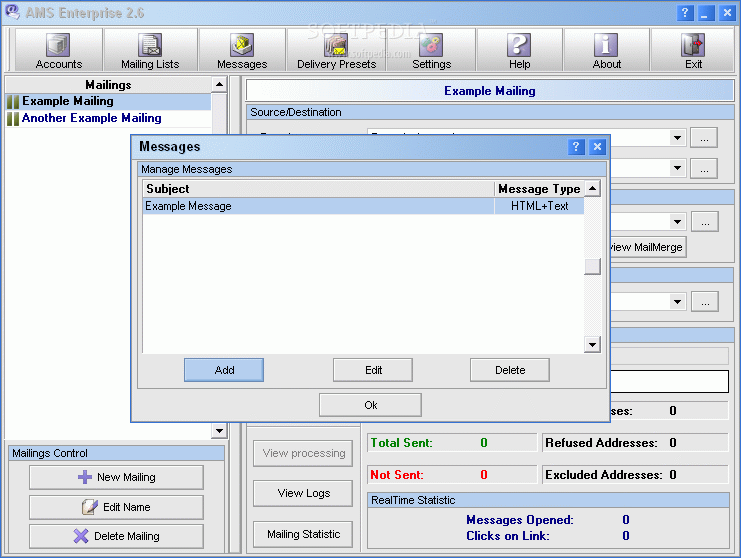Sort by the Message Type column header
The image size is (741, 558).
(x=539, y=189)
